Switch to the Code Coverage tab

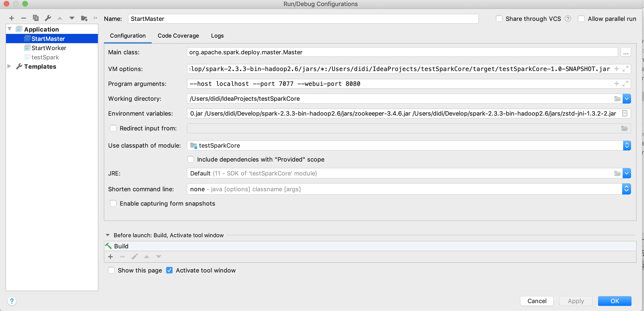(178, 36)
